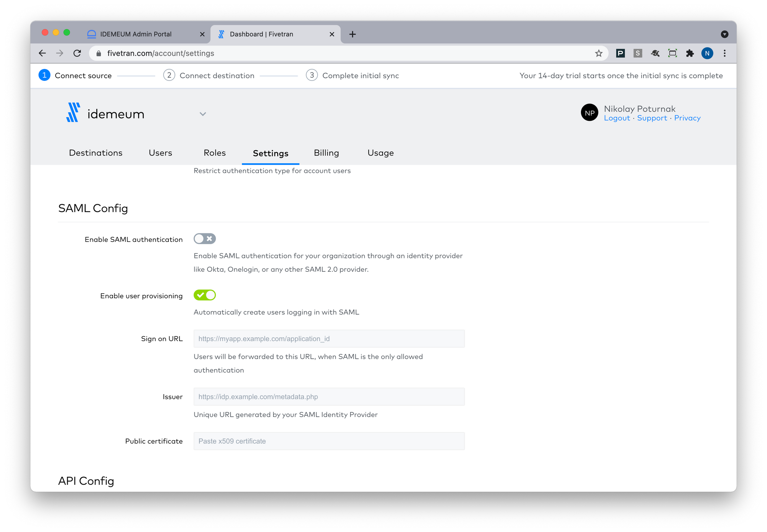Focus the Public certificate input field
The height and width of the screenshot is (532, 767).
(x=329, y=441)
